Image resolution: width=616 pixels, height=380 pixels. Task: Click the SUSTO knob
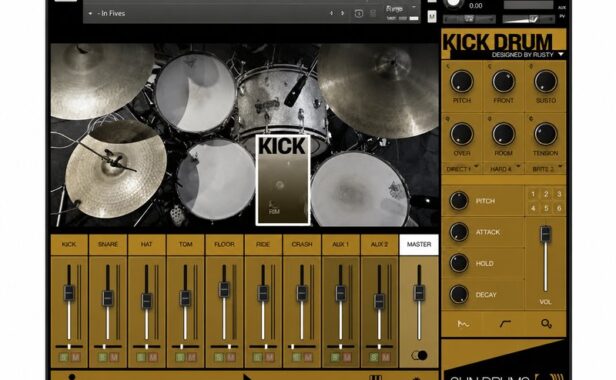coord(546,81)
